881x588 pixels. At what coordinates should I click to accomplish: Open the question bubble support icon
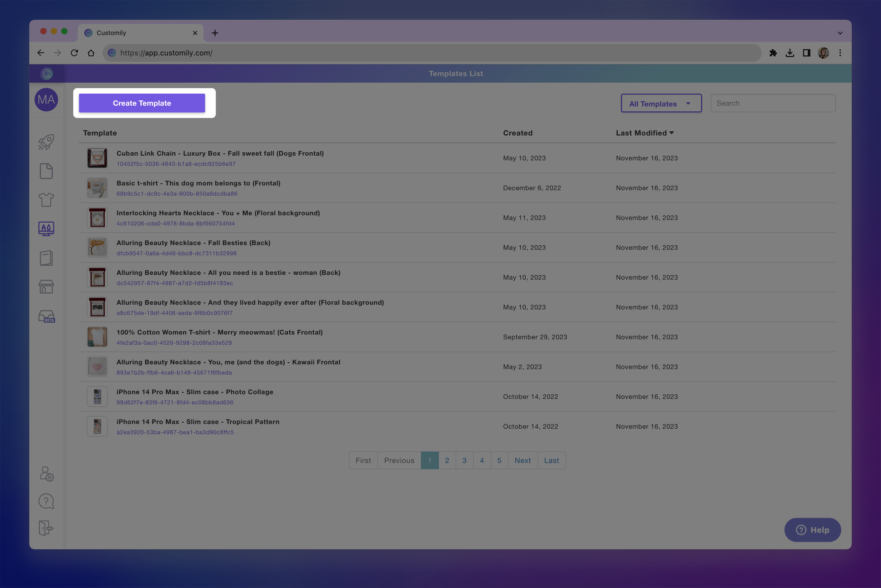46,501
